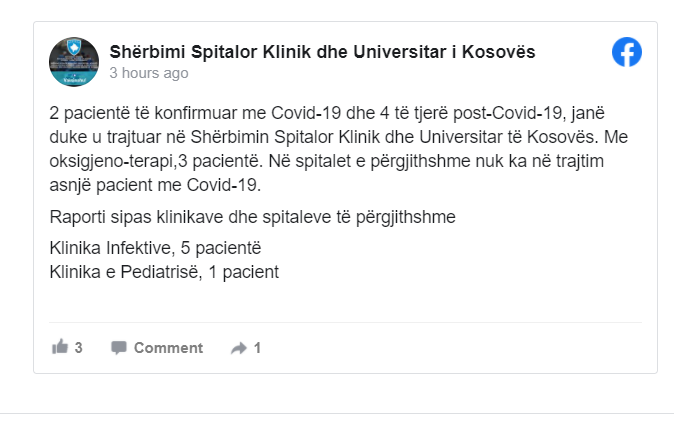This screenshot has height=433, width=674.
Task: Click the '3 hours ago' timestamp
Action: [x=148, y=73]
